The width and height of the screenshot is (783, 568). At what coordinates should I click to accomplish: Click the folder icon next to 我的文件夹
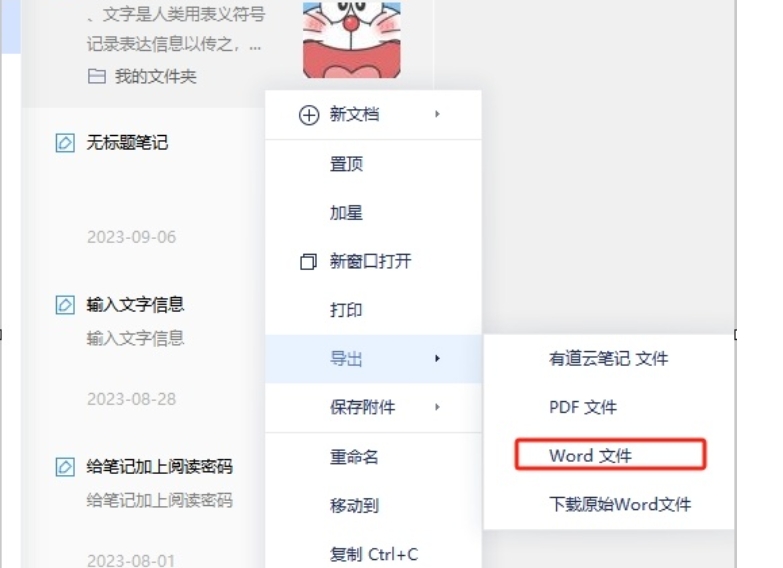(x=96, y=76)
